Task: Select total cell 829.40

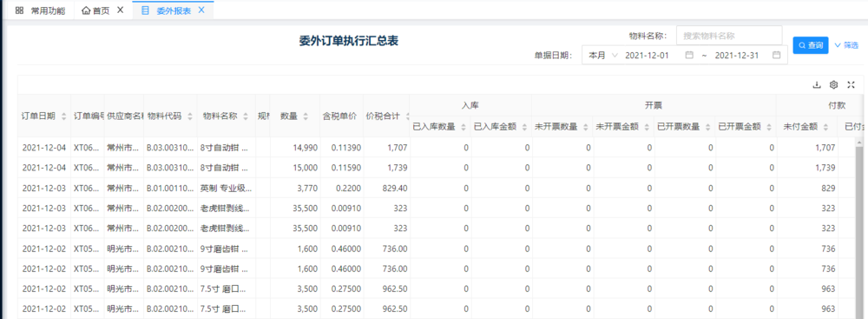Action: click(395, 188)
